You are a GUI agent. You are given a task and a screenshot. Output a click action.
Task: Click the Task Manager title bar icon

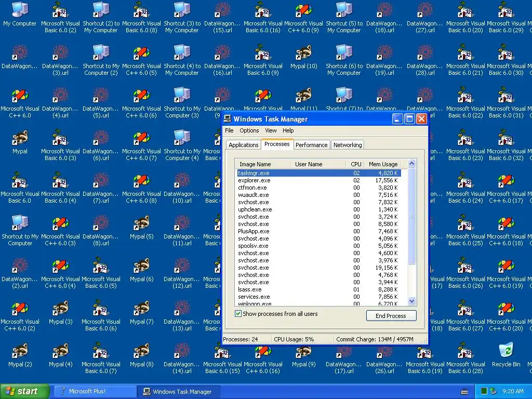(228, 119)
